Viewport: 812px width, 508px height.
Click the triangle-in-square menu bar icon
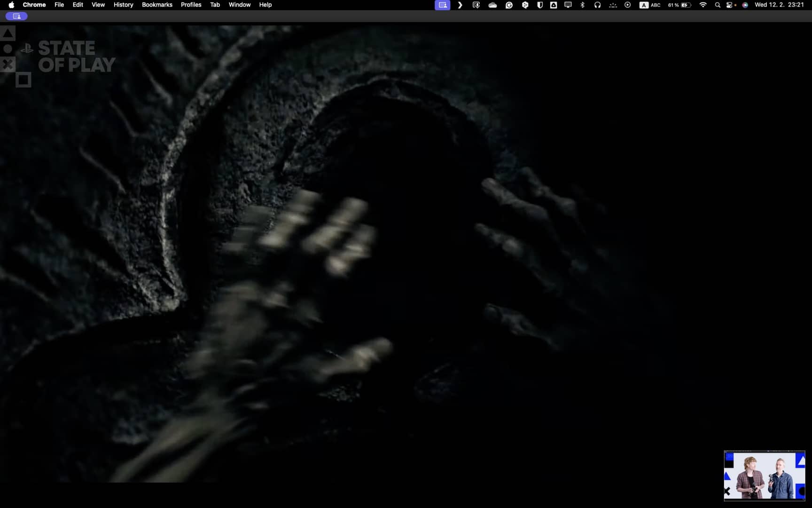[554, 5]
